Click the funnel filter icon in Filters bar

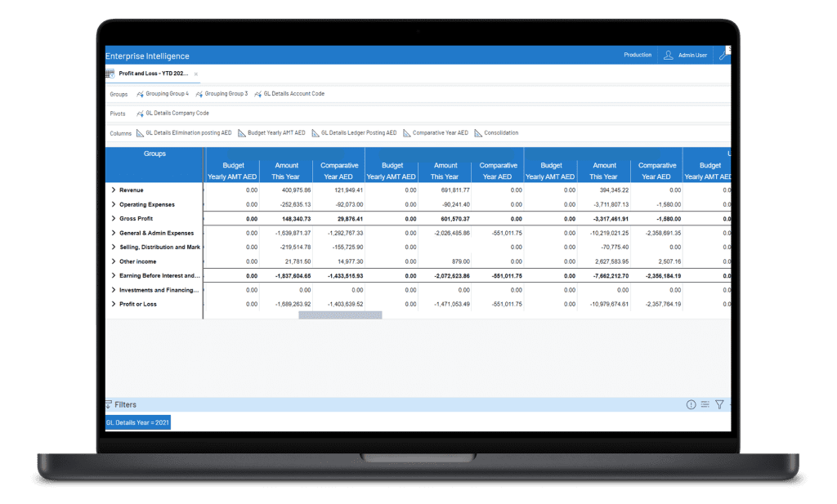pos(719,404)
